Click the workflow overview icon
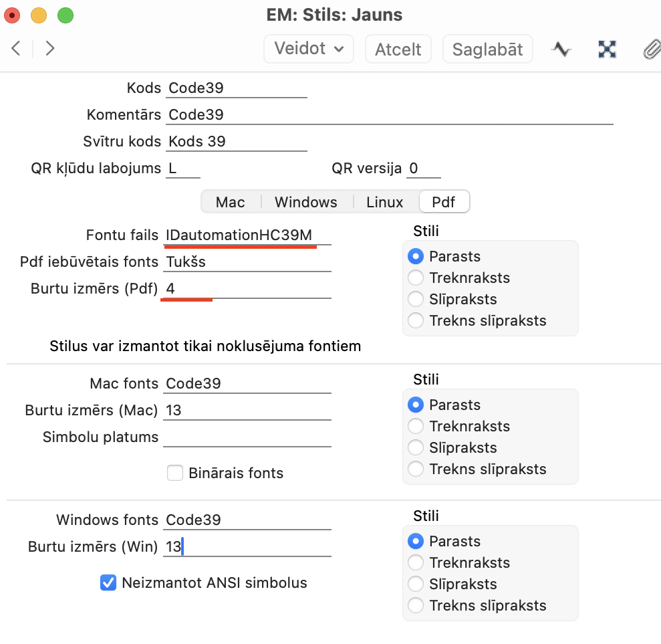The width and height of the screenshot is (661, 644). click(607, 49)
